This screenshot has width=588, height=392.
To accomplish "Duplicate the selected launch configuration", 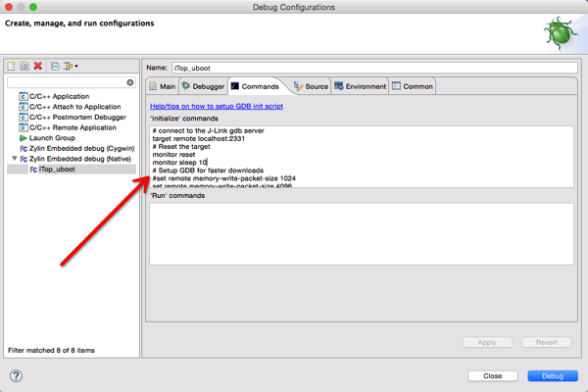I will point(24,67).
